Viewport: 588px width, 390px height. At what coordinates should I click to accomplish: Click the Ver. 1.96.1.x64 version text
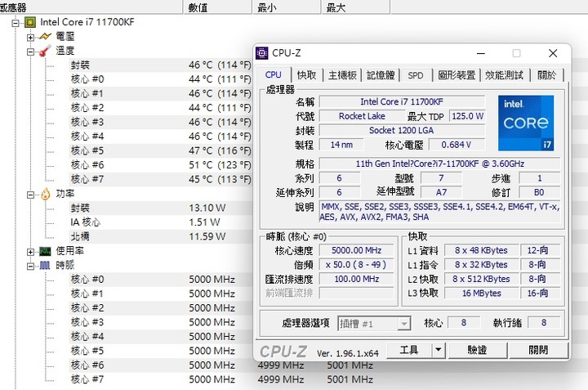pyautogui.click(x=348, y=353)
